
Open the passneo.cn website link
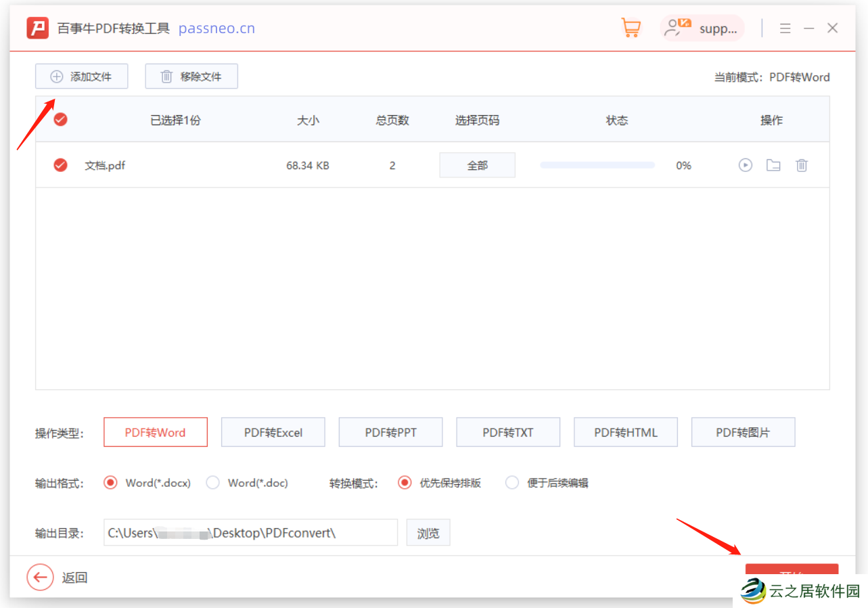point(216,28)
